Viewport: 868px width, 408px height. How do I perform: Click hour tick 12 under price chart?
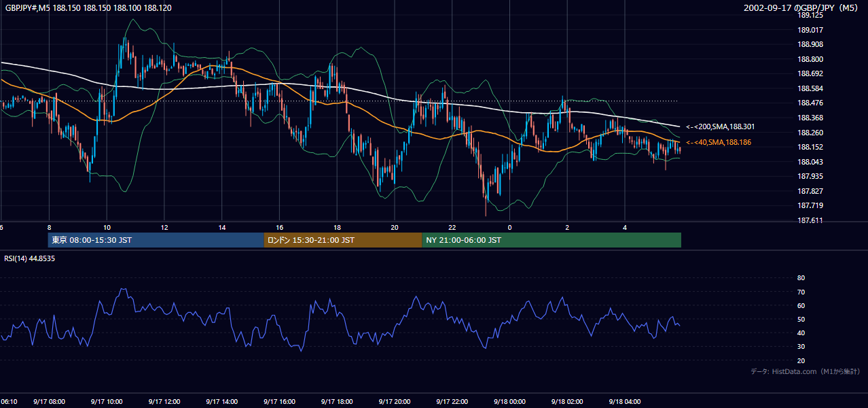[164, 227]
